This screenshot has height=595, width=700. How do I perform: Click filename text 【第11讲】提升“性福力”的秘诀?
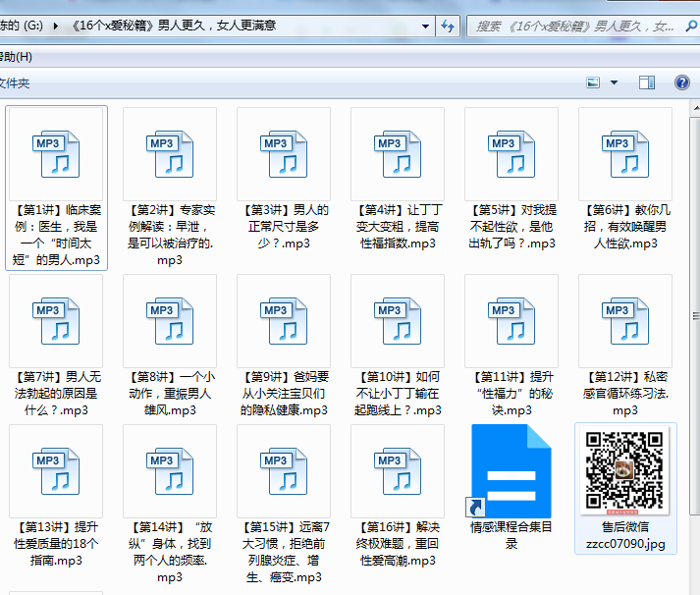512,394
